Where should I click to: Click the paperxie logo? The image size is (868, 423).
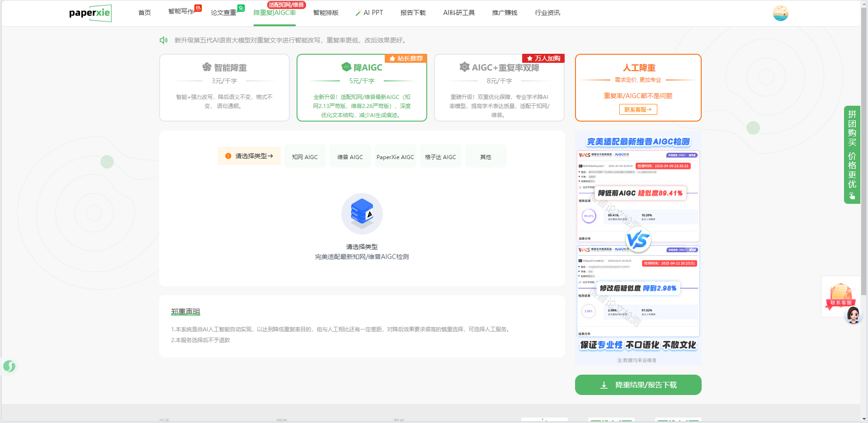click(x=90, y=13)
